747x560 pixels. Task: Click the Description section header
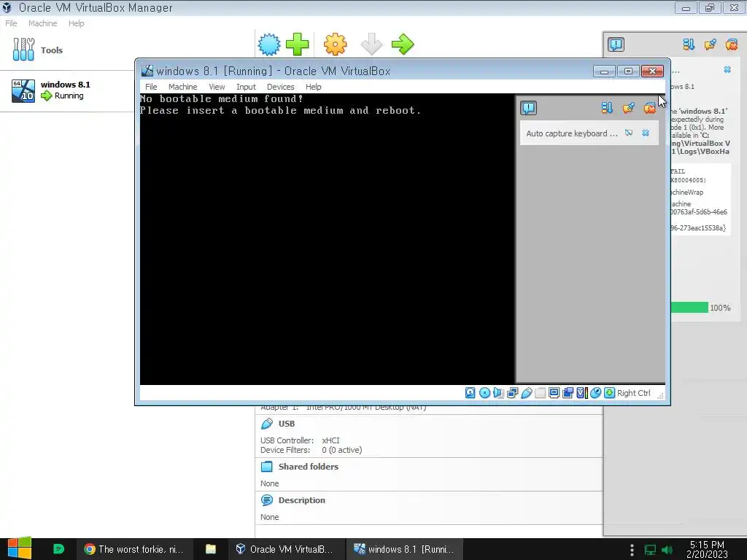(x=301, y=500)
